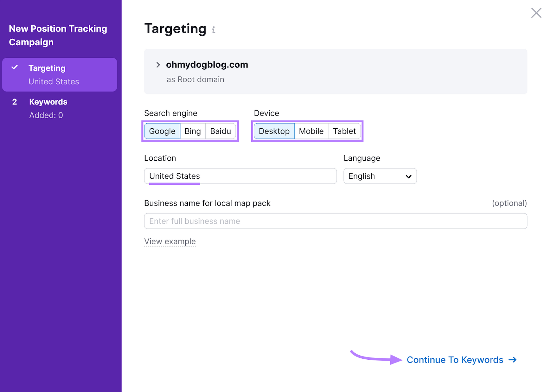Confirm Desktop as the selected device
This screenshot has width=544, height=392.
click(x=274, y=131)
